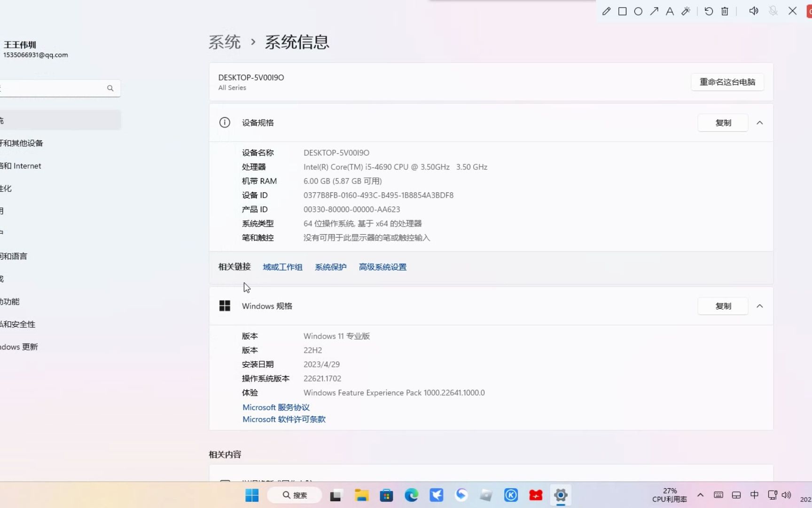Open the touch keyboard tray icon
Image resolution: width=812 pixels, height=508 pixels.
[718, 495]
